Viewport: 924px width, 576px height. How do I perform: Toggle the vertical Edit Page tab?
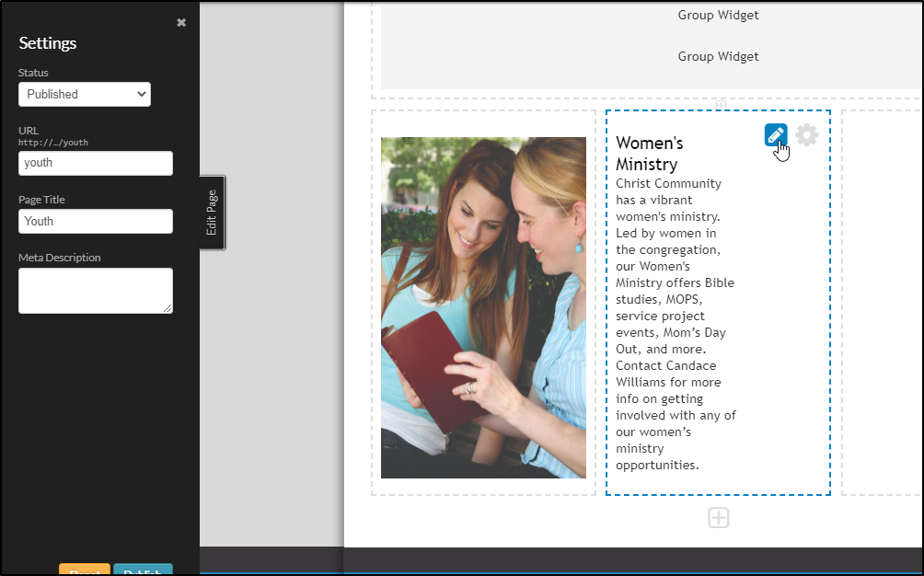click(212, 213)
